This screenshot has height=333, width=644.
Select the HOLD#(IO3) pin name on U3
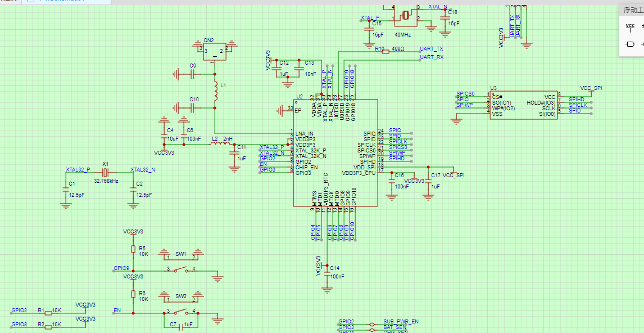(x=541, y=102)
